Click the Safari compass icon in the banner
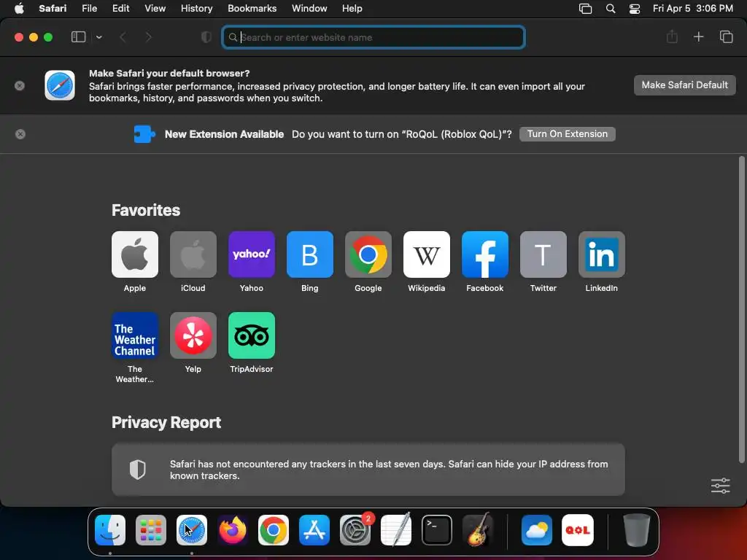Image resolution: width=747 pixels, height=560 pixels. [60, 86]
